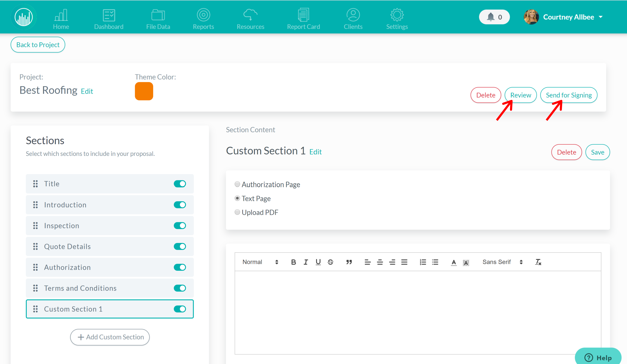Click the Terms and Conditions drag handle

click(35, 288)
